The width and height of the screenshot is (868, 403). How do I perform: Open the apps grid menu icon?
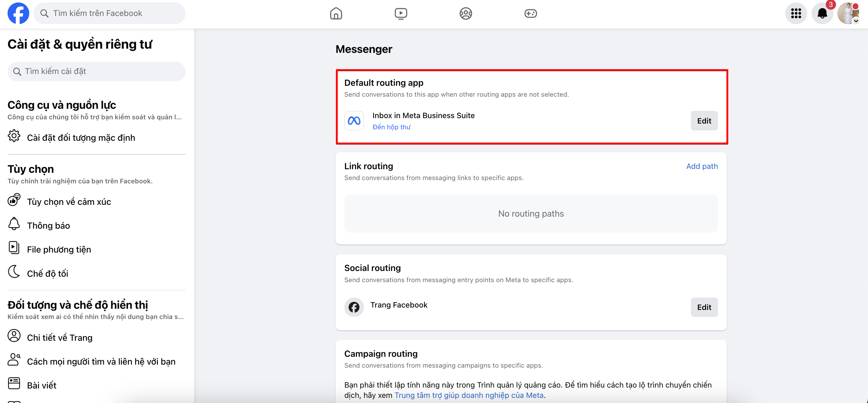796,14
